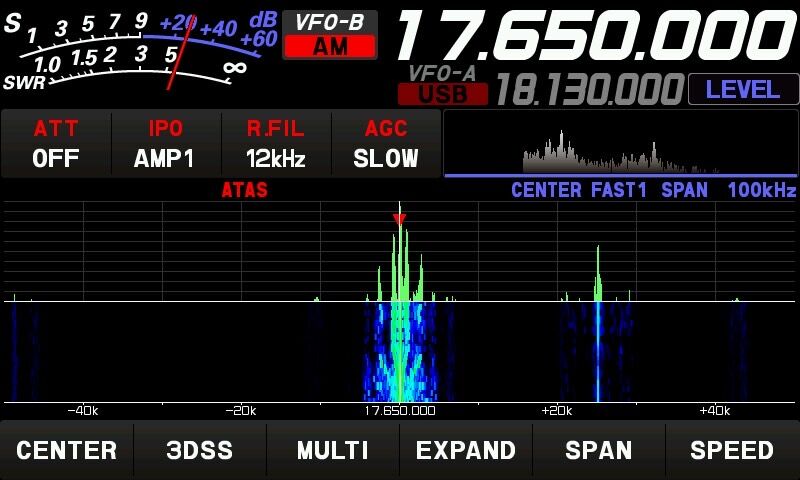This screenshot has width=800, height=480.
Task: Select the signal peak near +25k
Action: 598,273
